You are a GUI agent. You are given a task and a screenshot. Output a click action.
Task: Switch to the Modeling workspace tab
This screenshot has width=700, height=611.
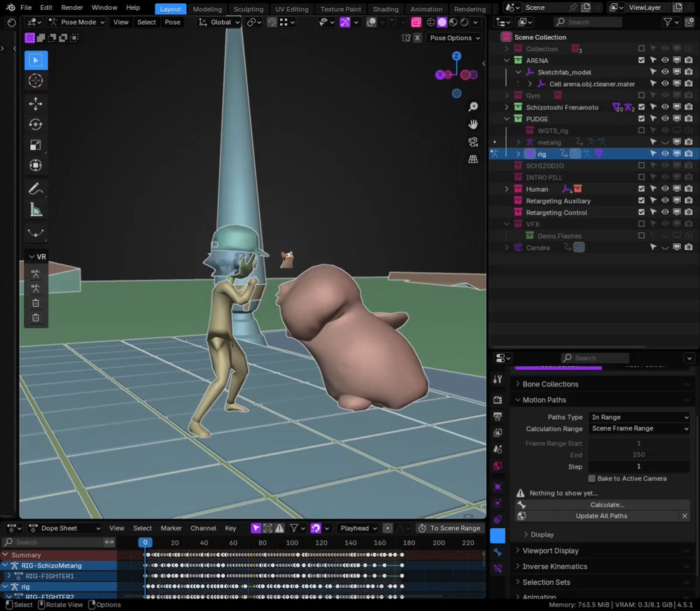click(207, 9)
